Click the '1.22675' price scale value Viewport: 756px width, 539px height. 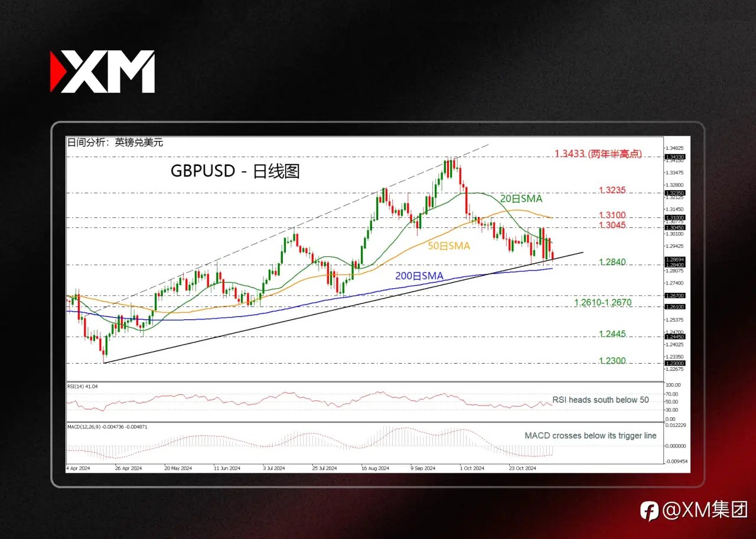click(x=674, y=370)
